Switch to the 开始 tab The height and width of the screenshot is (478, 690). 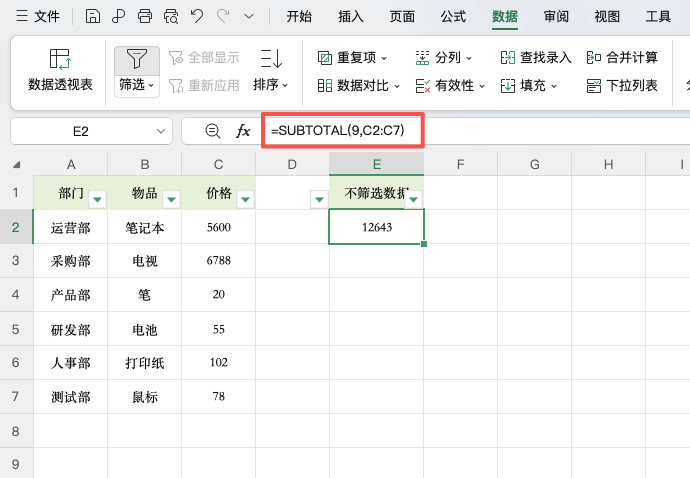coord(299,17)
